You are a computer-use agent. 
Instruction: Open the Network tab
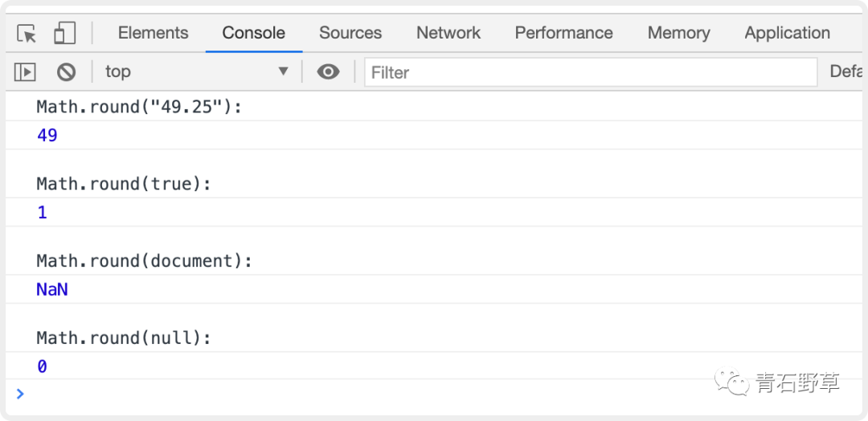(x=448, y=33)
